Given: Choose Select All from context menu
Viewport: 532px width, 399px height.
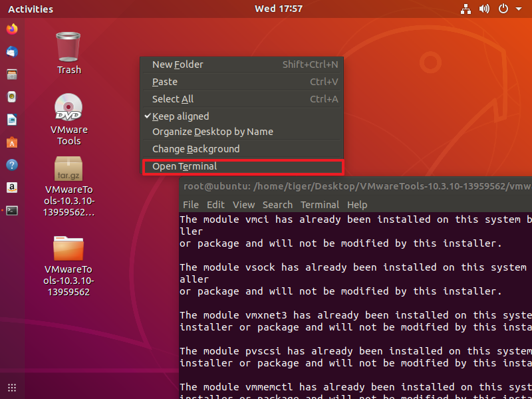Looking at the screenshot, I should [242, 99].
